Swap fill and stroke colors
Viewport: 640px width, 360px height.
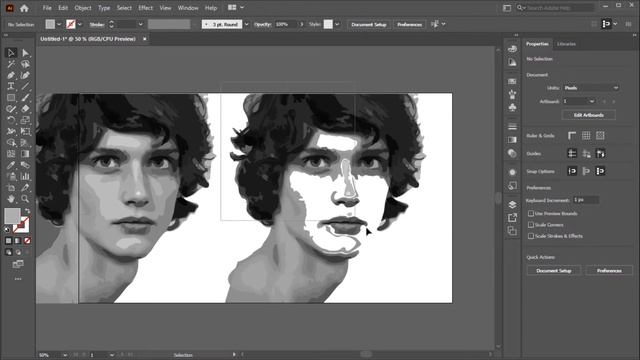click(x=27, y=211)
